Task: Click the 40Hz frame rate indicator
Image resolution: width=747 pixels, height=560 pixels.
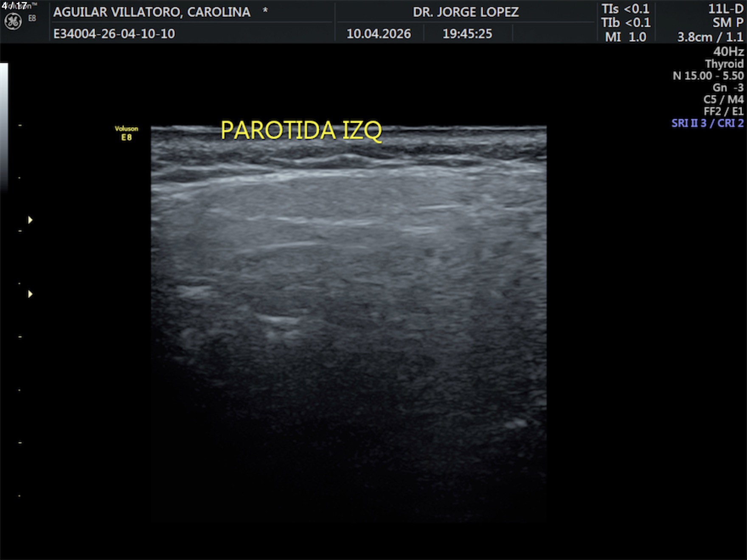Action: (728, 51)
